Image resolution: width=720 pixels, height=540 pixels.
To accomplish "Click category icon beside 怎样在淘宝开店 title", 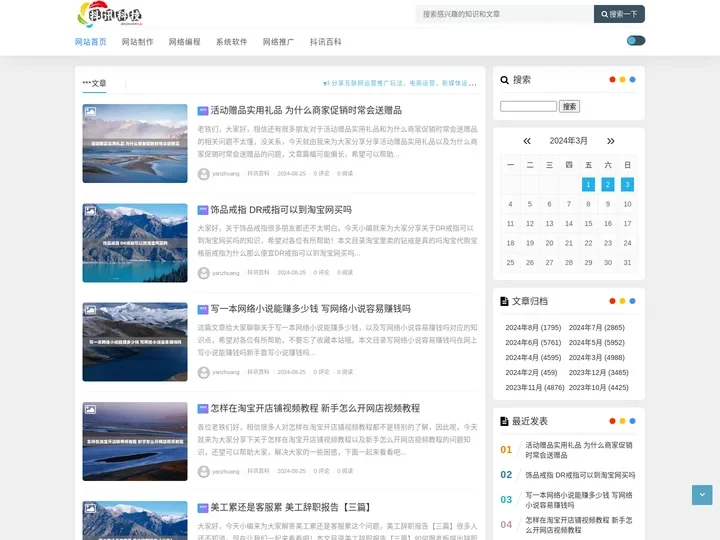I will pyautogui.click(x=203, y=409).
